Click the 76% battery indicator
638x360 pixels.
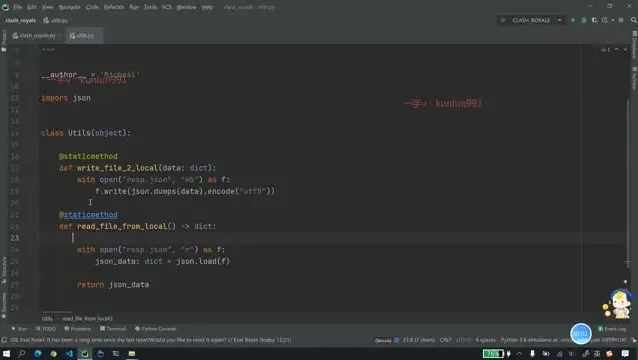[493, 353]
